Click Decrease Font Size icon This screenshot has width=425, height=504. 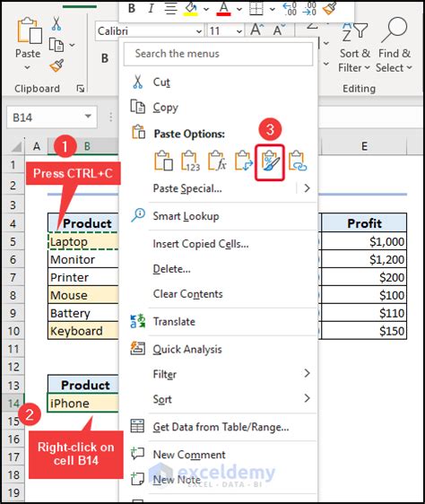click(279, 30)
